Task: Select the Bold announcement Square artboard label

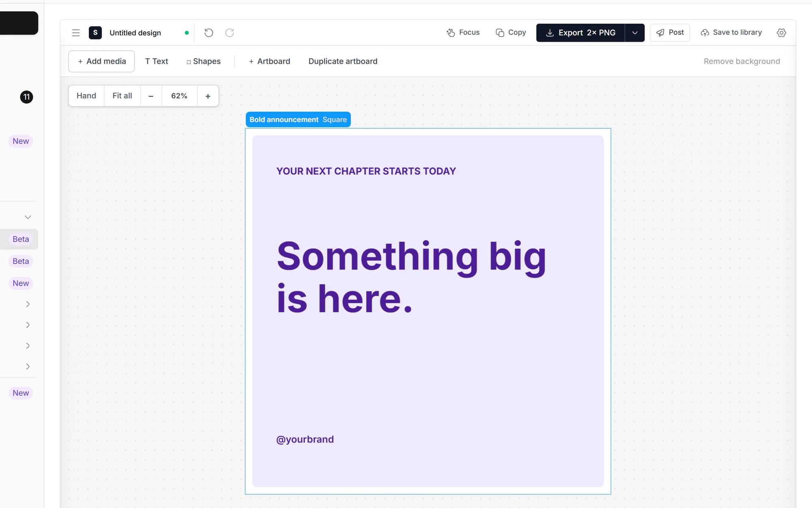Action: 298,119
